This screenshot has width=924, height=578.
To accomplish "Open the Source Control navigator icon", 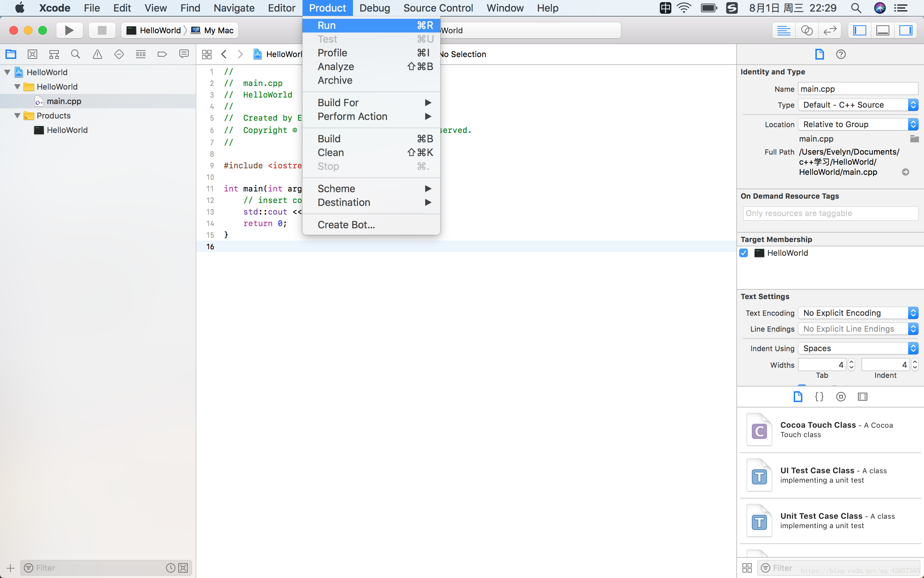I will coord(32,54).
